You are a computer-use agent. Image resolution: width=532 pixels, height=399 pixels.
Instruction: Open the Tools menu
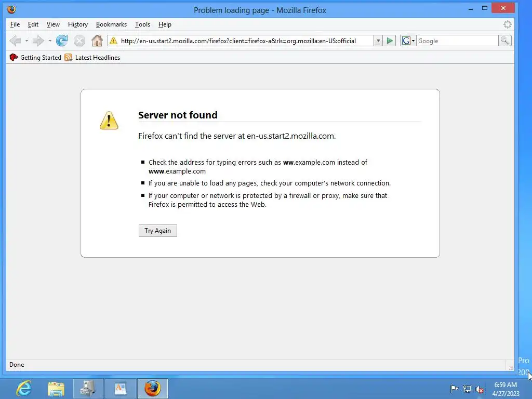tap(142, 24)
